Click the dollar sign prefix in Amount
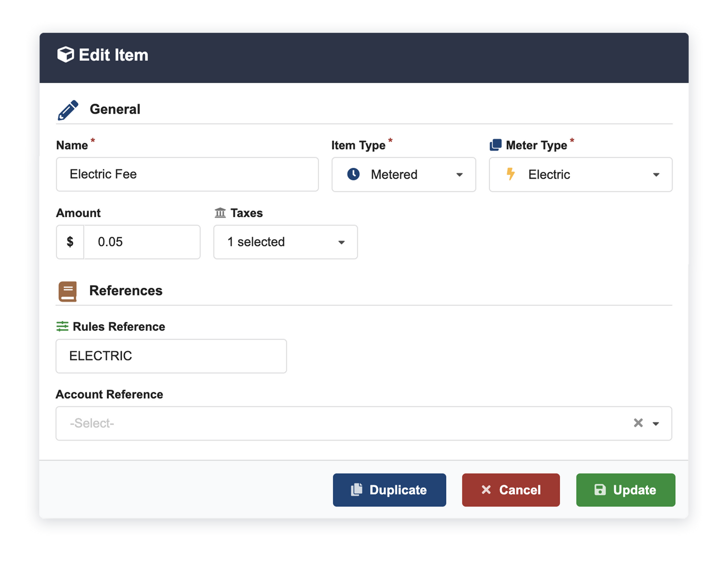Viewport: 728px width, 561px height. (x=70, y=242)
